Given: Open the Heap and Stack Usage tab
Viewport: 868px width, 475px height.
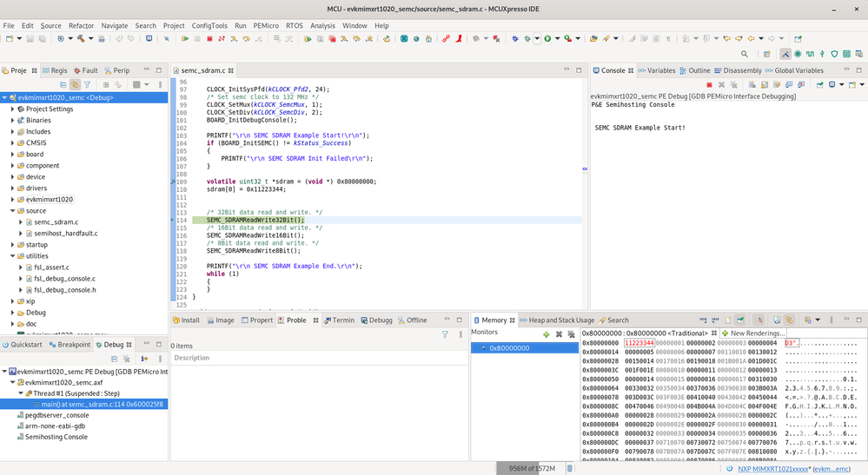Looking at the screenshot, I should point(560,320).
